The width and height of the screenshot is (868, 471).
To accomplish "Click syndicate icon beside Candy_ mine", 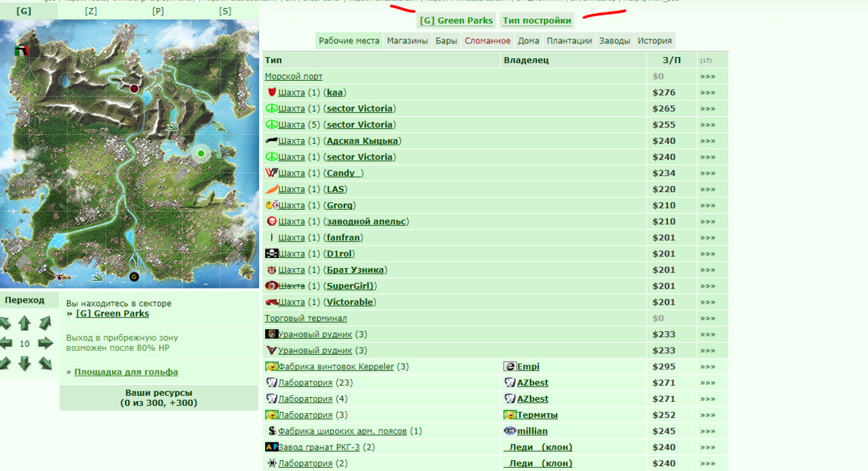I will click(x=271, y=173).
